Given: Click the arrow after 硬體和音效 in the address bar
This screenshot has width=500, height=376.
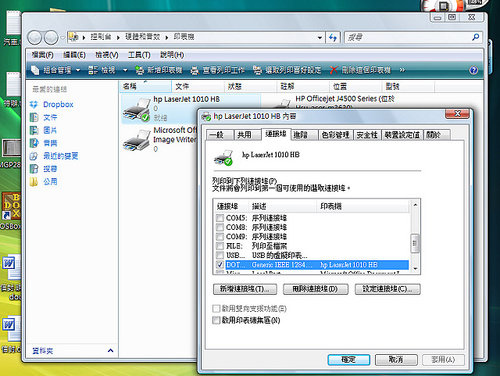Looking at the screenshot, I should click(167, 37).
